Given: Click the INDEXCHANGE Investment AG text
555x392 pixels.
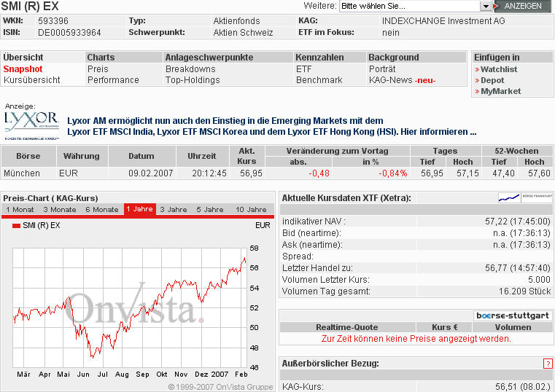Looking at the screenshot, I should [443, 21].
